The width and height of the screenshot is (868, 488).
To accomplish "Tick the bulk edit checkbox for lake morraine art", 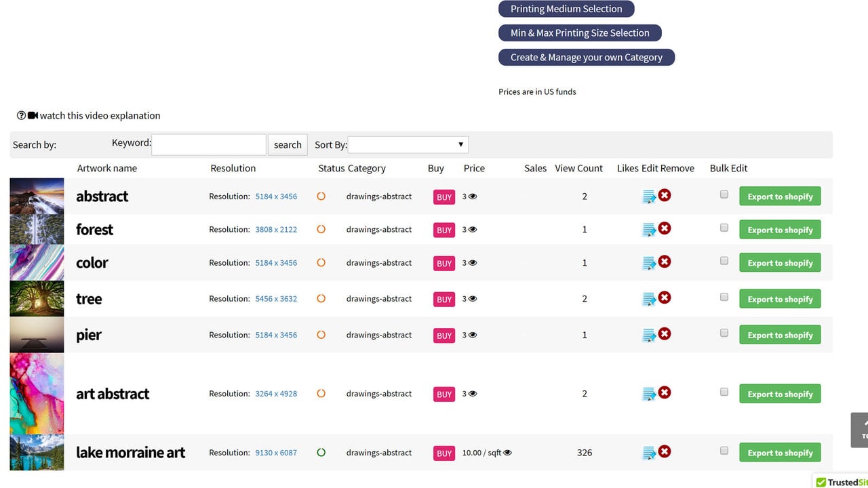I will [724, 450].
